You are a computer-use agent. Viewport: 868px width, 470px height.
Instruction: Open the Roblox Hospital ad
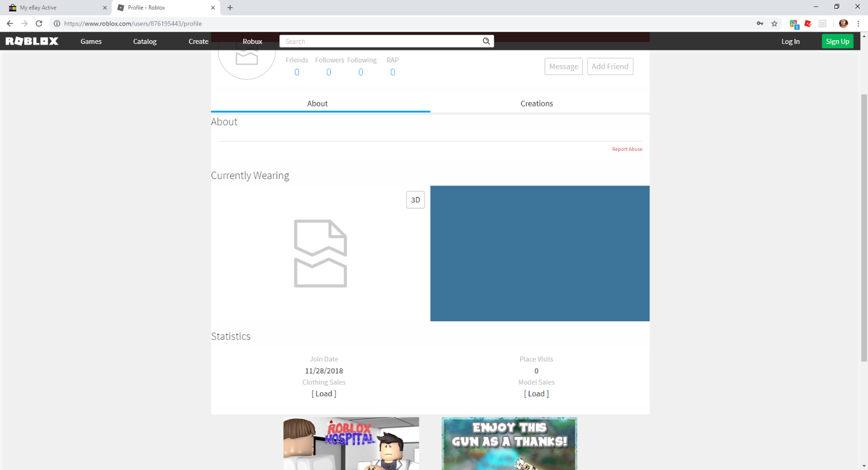click(x=351, y=443)
